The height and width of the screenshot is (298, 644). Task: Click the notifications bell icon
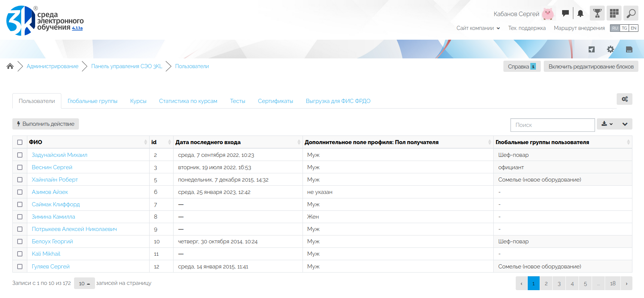point(580,13)
